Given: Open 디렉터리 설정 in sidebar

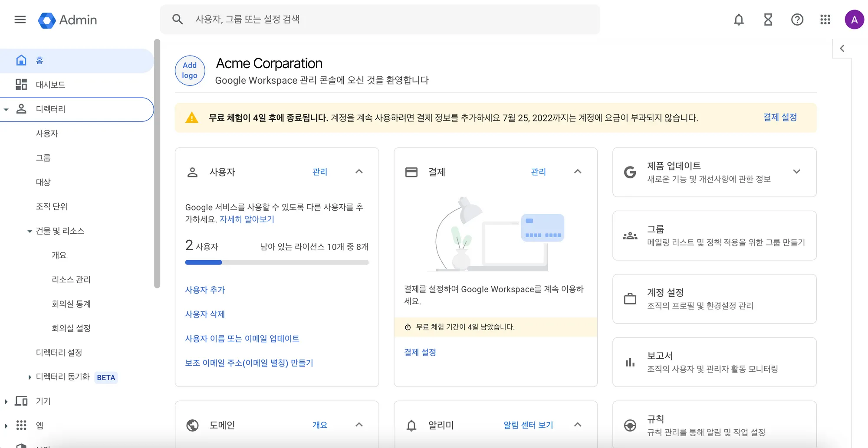Looking at the screenshot, I should click(59, 352).
